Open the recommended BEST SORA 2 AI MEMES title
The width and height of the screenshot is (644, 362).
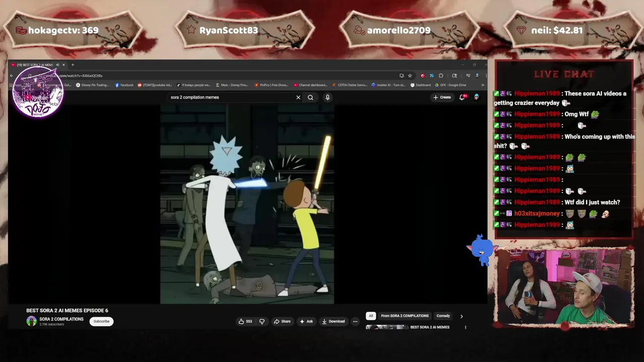[430, 327]
